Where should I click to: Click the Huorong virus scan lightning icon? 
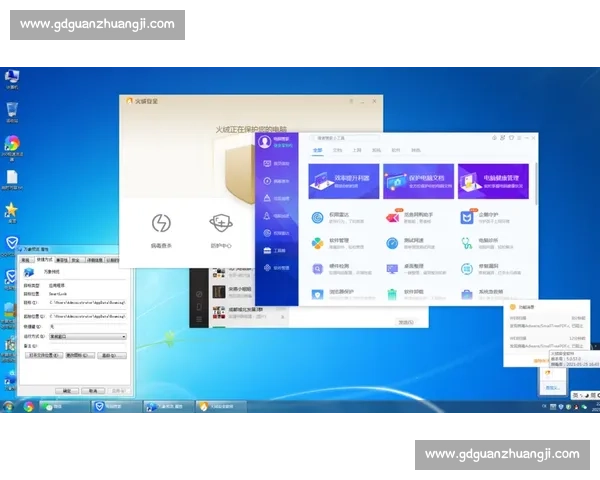tap(161, 223)
